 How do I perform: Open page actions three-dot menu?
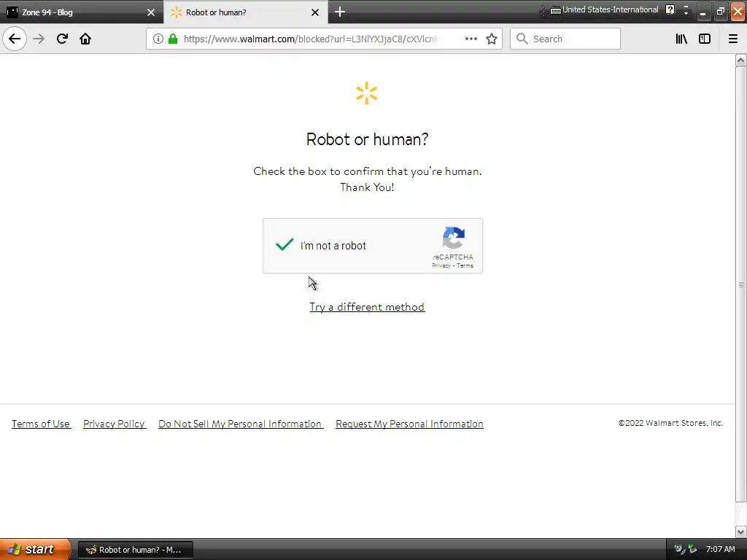pyautogui.click(x=471, y=39)
